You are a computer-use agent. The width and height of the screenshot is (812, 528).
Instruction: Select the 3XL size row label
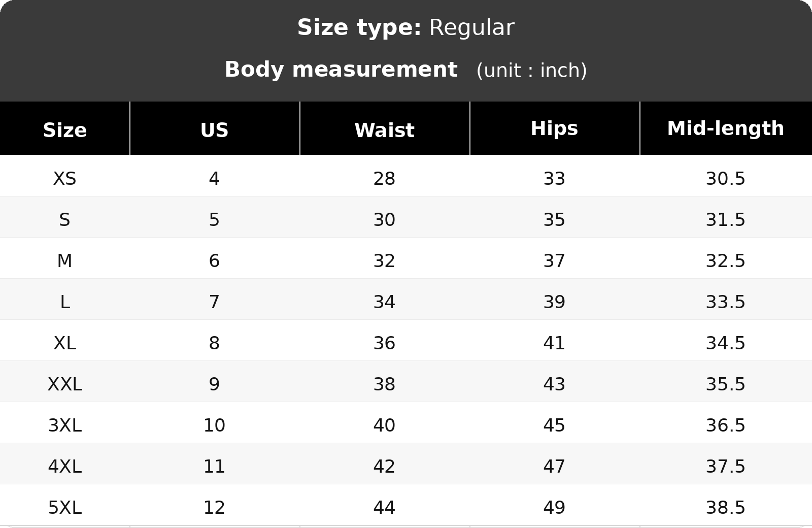[x=64, y=425]
